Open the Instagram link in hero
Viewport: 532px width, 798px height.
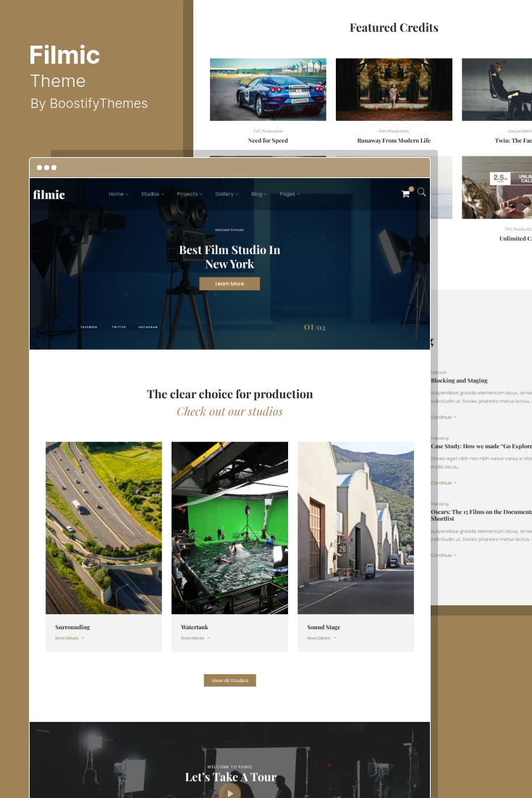tap(148, 327)
